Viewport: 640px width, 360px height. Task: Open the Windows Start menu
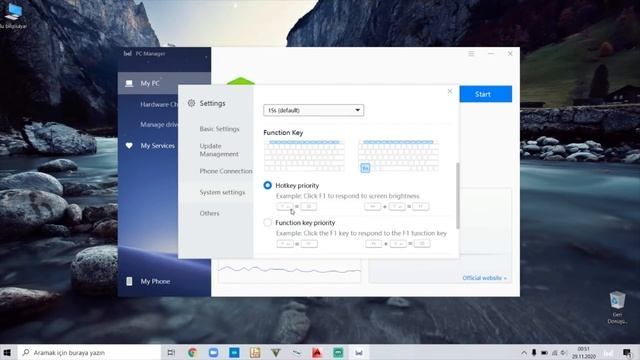[7, 352]
